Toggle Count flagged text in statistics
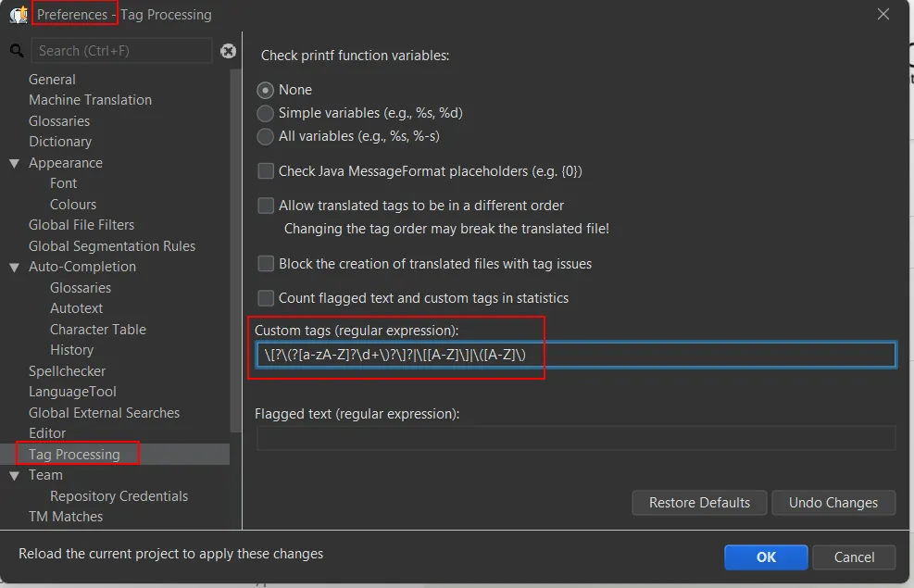 (266, 298)
